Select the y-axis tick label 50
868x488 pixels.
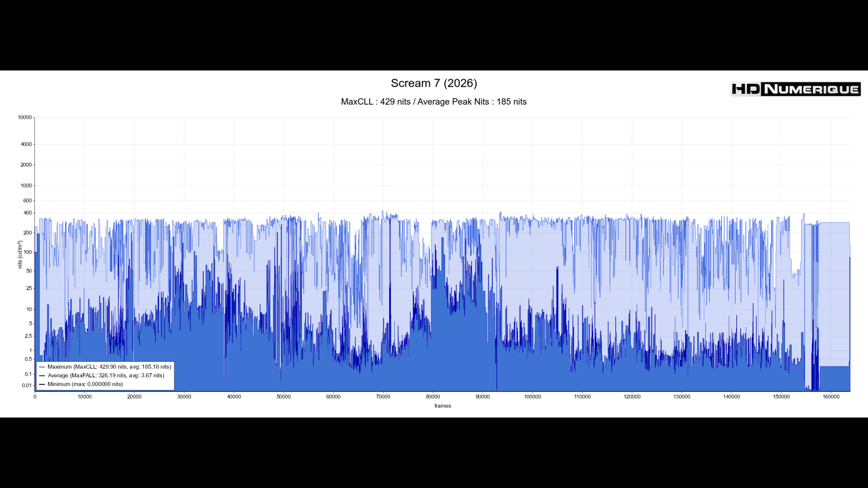pyautogui.click(x=29, y=271)
